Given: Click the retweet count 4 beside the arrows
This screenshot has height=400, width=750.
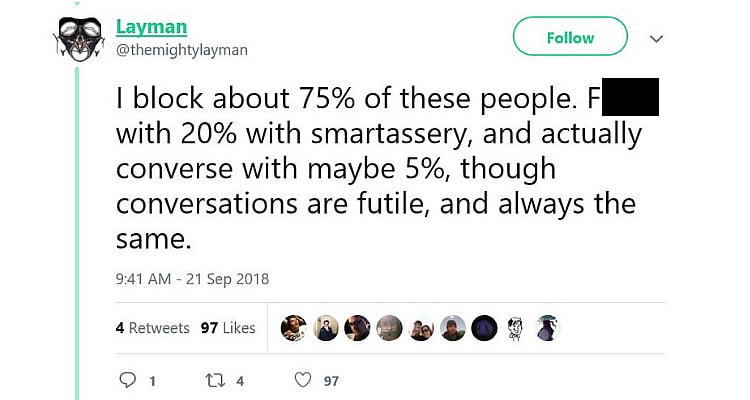Looking at the screenshot, I should click(x=241, y=381).
